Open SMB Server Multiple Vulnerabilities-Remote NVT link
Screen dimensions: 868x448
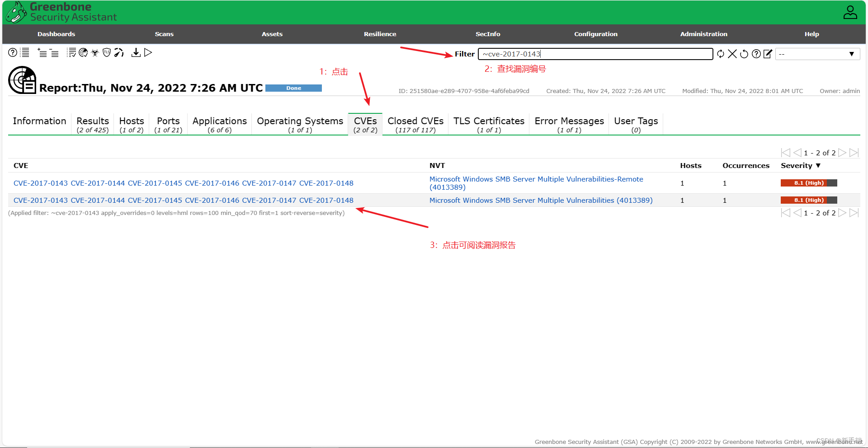[x=536, y=183]
